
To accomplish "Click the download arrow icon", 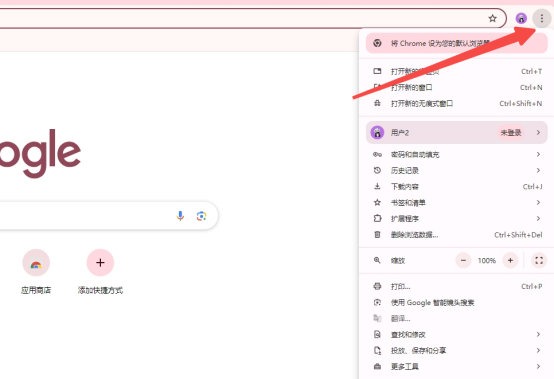I will click(377, 186).
